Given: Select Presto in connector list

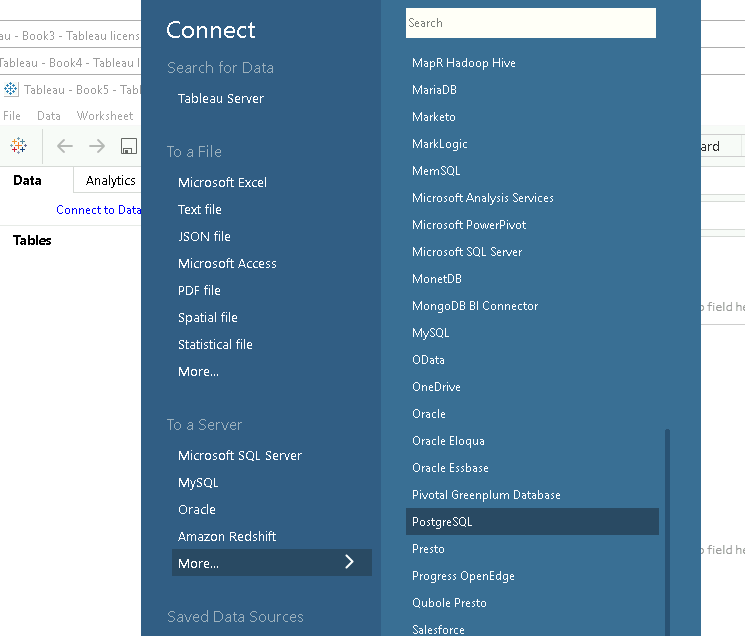Looking at the screenshot, I should pos(428,549).
